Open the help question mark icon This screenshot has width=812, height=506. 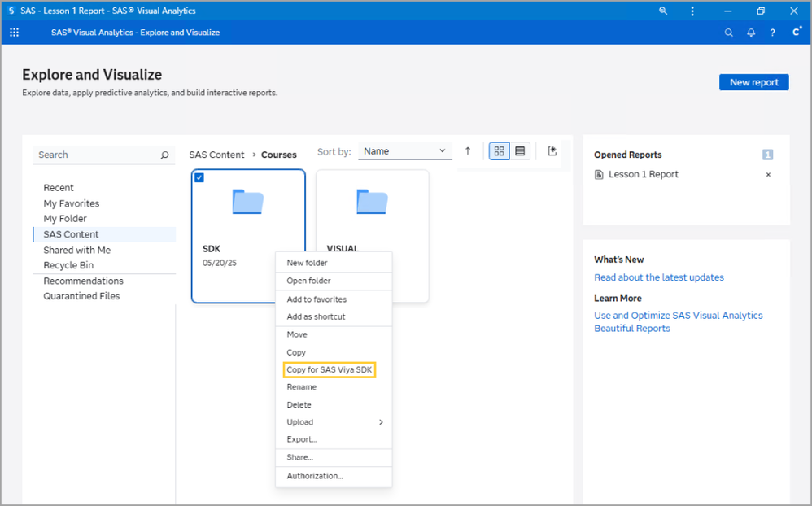pos(772,33)
